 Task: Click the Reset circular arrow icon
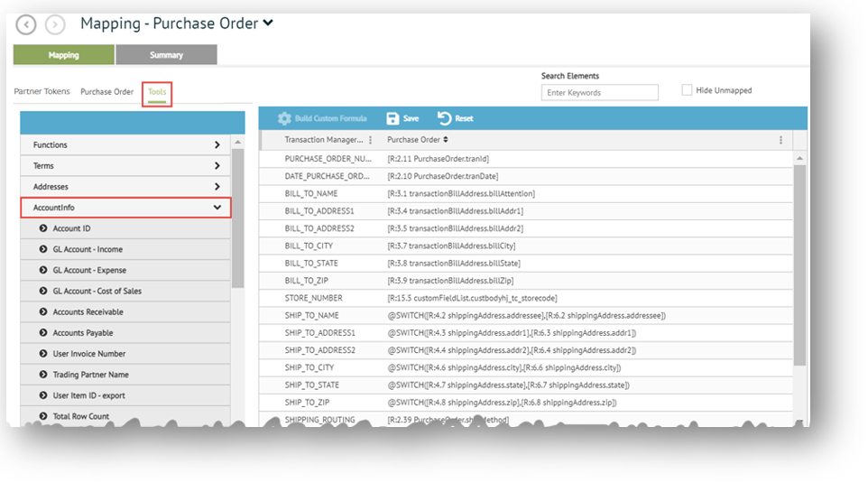point(445,118)
